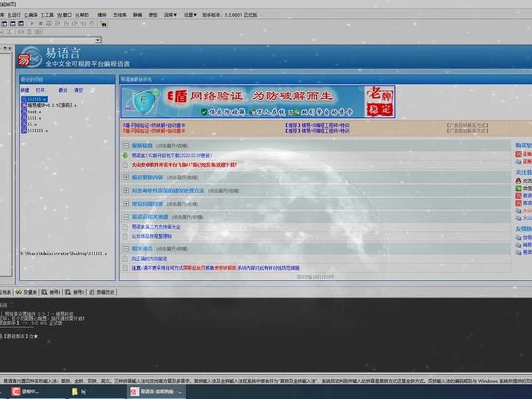Screen dimensions: 532x399
Task: Open the 易语言5.92新升级包下载 link
Action: click(x=172, y=156)
